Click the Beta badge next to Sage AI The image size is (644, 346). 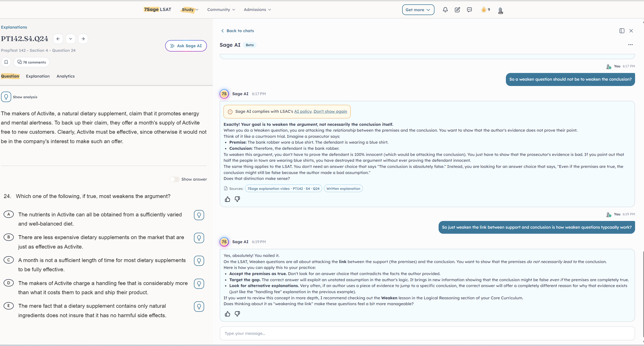click(250, 45)
